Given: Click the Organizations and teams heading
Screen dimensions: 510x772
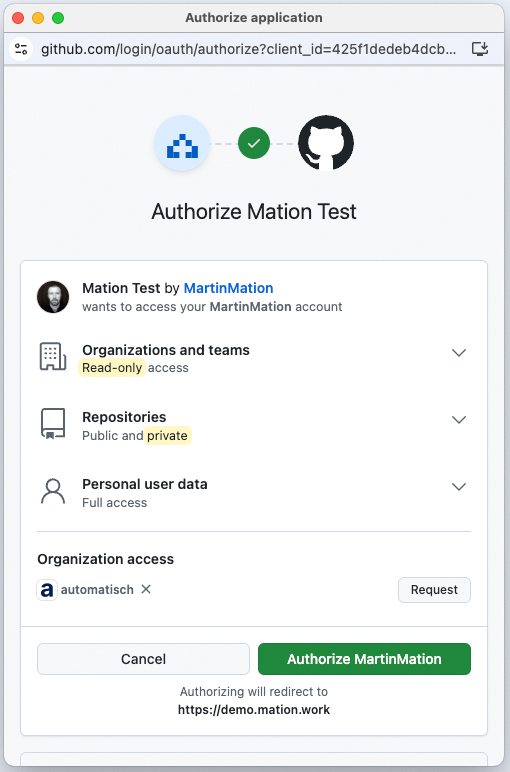Looking at the screenshot, I should click(x=166, y=350).
